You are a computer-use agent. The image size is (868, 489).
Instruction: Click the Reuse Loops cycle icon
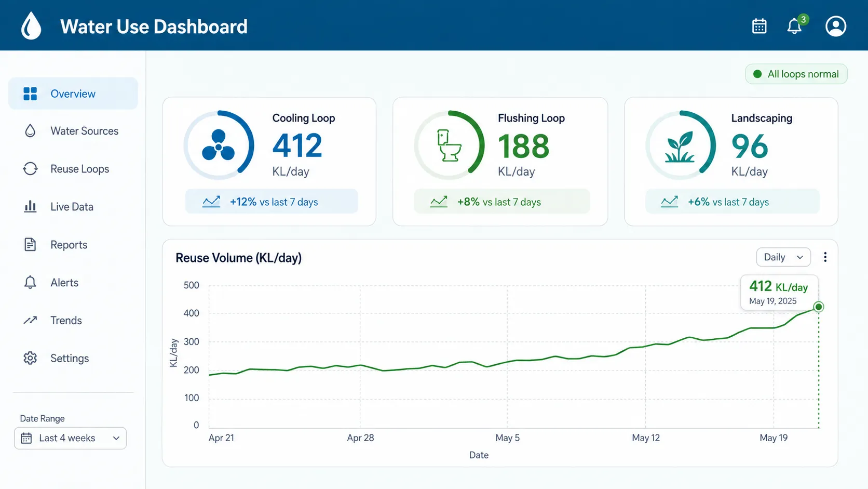click(30, 169)
